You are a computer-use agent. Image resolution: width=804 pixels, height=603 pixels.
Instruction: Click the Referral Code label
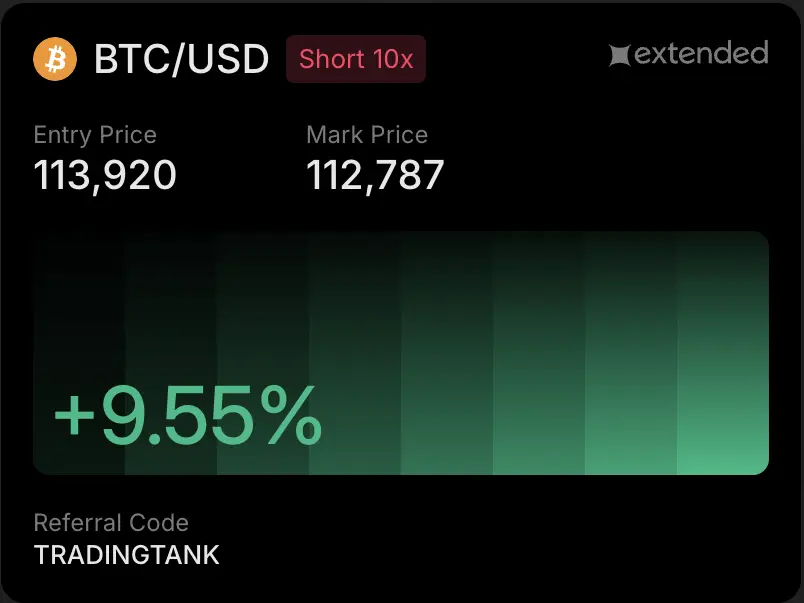pyautogui.click(x=111, y=523)
